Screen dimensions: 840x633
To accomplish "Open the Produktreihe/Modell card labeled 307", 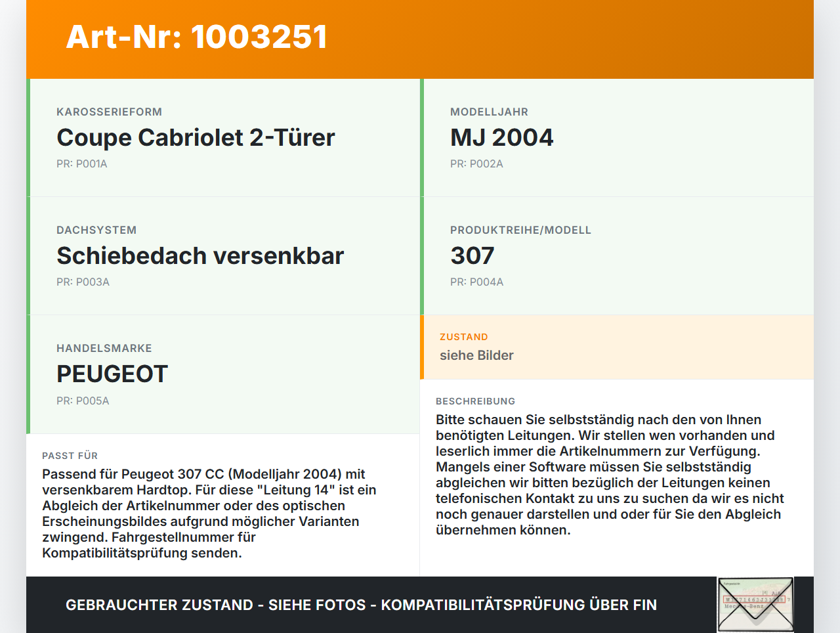I will point(617,255).
